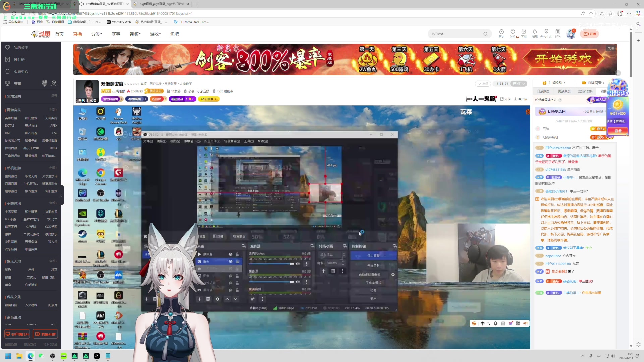Open 鱼吧 in the navigation
Screen dimensions: 644x362
(x=175, y=34)
